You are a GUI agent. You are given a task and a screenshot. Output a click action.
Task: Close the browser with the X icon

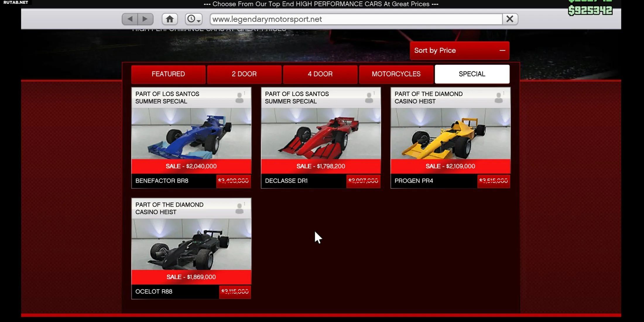[x=510, y=19]
